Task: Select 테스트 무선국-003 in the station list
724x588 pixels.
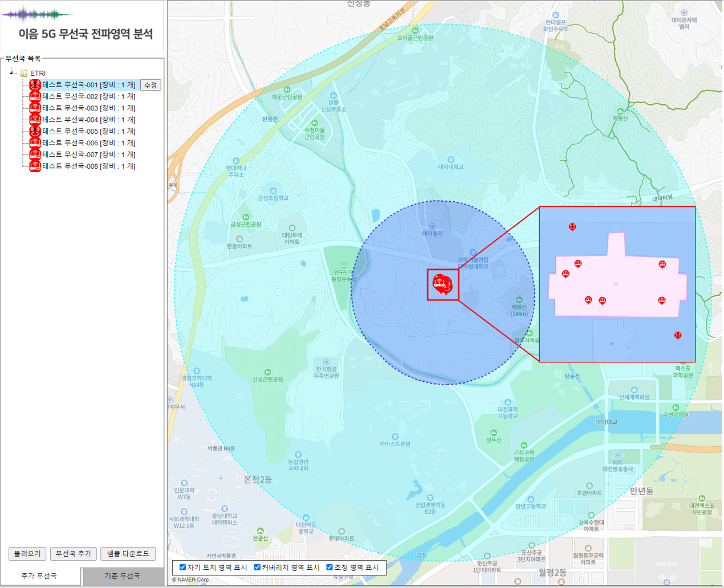Action: [x=88, y=108]
